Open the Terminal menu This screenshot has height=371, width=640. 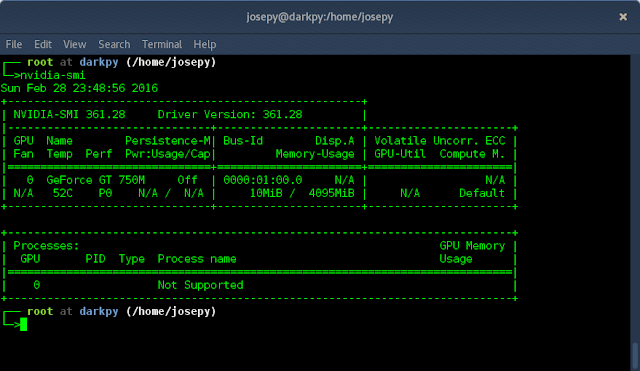tap(162, 44)
